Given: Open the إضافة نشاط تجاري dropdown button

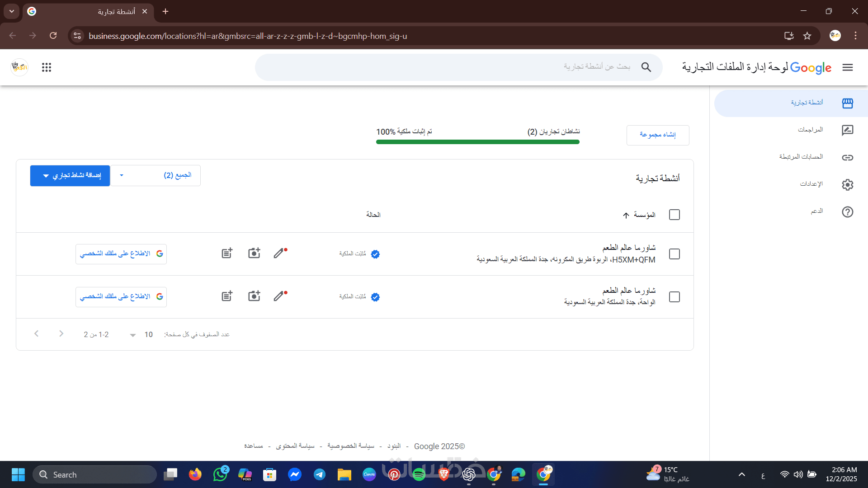Looking at the screenshot, I should tap(70, 175).
